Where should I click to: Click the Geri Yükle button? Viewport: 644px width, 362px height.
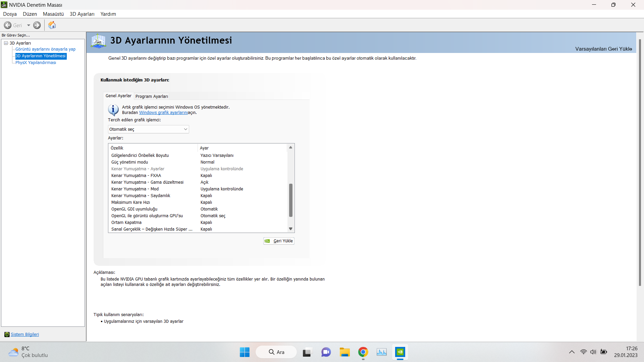pyautogui.click(x=279, y=241)
